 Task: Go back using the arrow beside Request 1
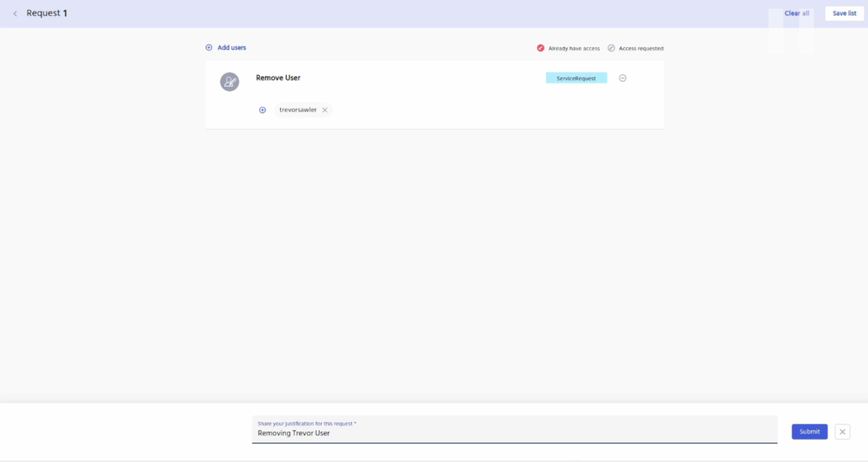(15, 13)
